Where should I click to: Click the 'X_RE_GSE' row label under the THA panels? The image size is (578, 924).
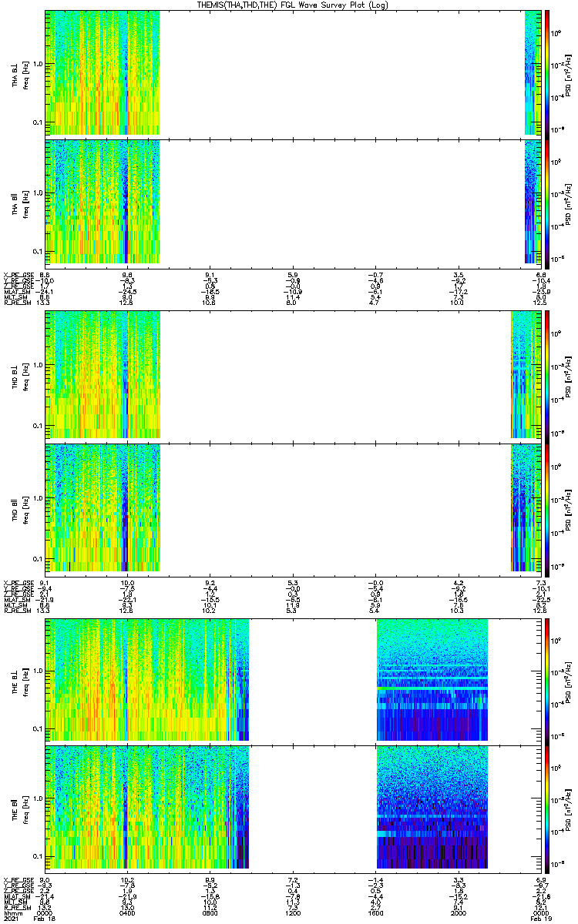[18, 274]
